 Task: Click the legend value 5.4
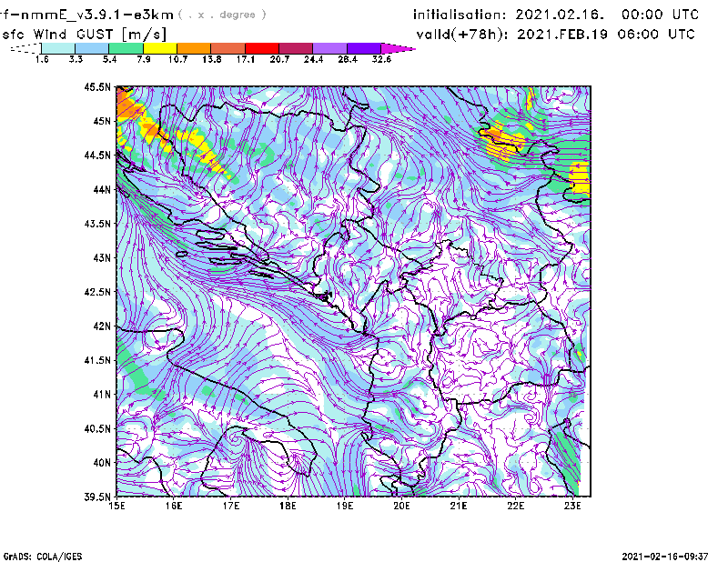pyautogui.click(x=109, y=59)
